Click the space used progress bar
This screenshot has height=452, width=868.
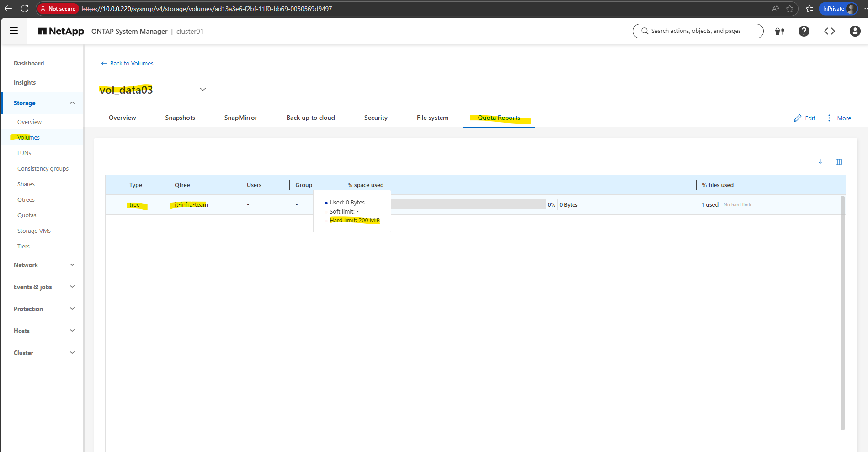click(x=468, y=204)
